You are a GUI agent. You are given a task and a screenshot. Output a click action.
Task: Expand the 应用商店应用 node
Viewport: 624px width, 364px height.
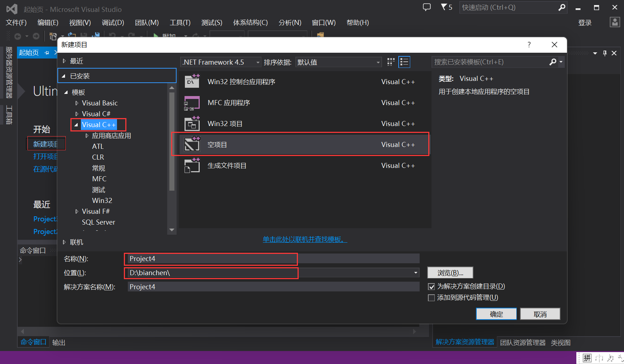[87, 136]
